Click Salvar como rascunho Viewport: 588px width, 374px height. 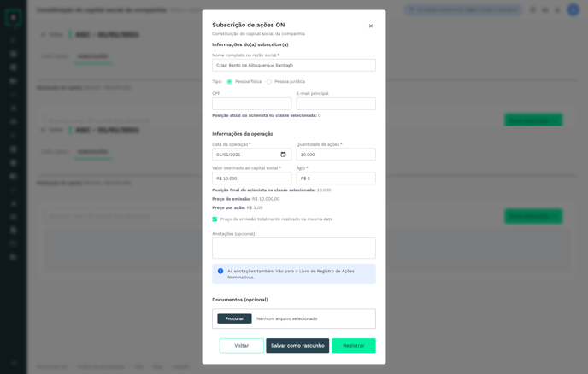tap(297, 346)
